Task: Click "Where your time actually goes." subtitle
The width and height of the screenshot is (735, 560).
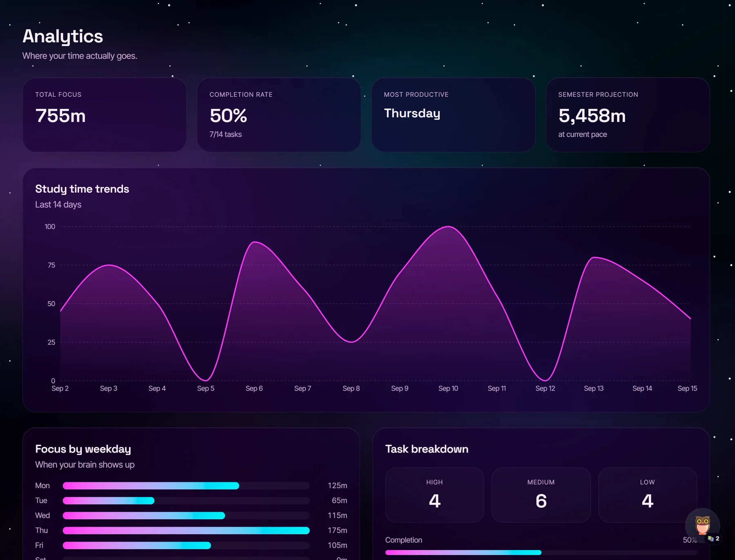Action: [80, 56]
